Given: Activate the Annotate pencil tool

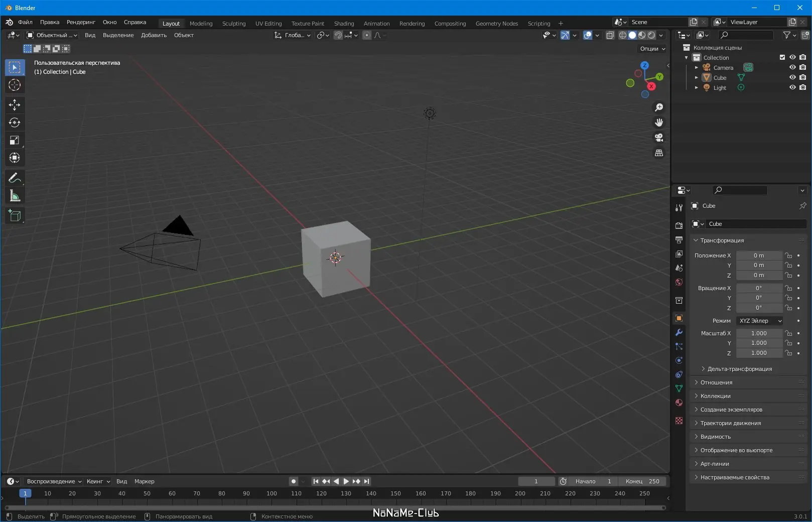Looking at the screenshot, I should [x=15, y=178].
